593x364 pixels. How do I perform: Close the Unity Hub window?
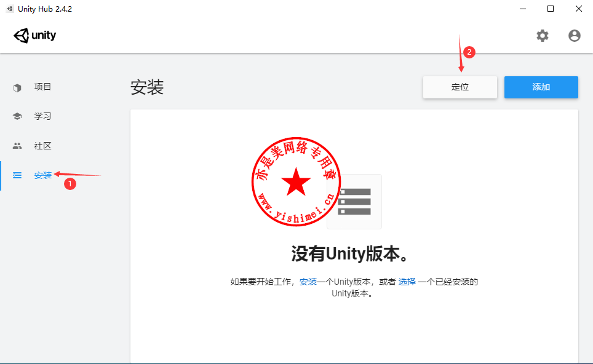tap(579, 9)
